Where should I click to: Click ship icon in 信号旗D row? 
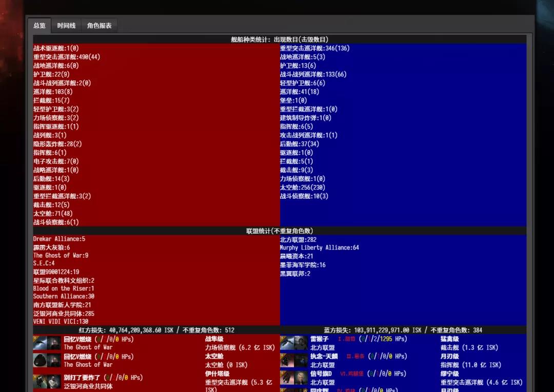pyautogui.click(x=287, y=378)
